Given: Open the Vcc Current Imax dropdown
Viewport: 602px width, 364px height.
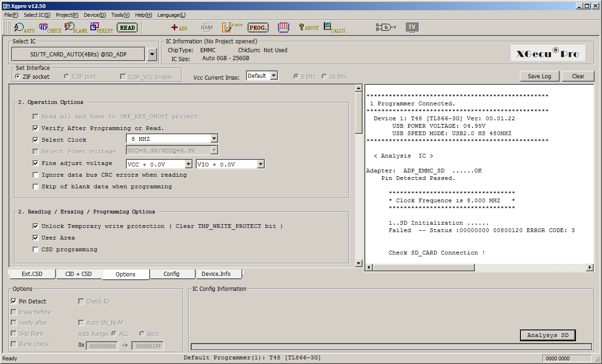Looking at the screenshot, I should click(x=274, y=76).
